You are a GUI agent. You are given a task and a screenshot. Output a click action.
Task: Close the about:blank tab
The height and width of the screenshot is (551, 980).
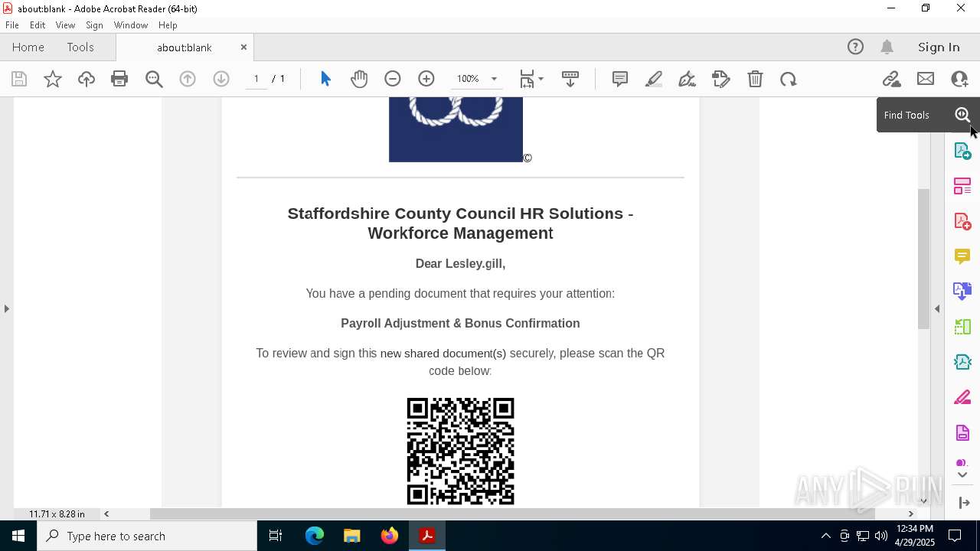click(x=243, y=47)
